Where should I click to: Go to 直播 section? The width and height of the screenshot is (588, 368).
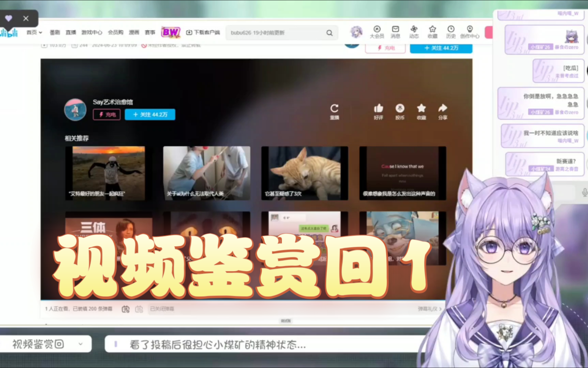71,32
